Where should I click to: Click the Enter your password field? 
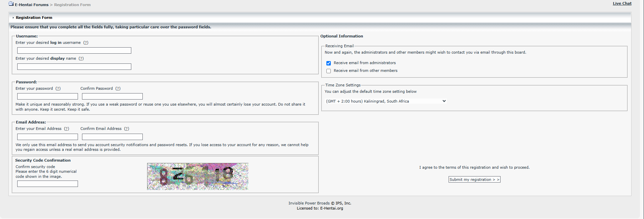[48, 97]
